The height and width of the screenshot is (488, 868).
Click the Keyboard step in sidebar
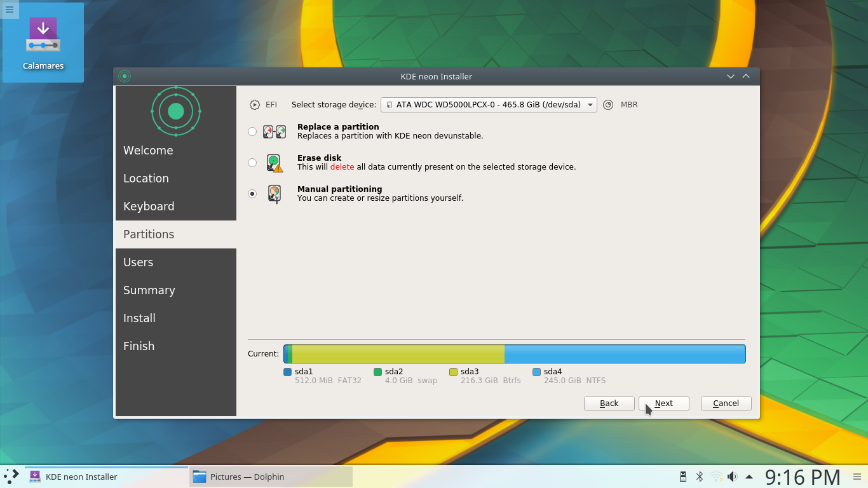click(x=176, y=207)
